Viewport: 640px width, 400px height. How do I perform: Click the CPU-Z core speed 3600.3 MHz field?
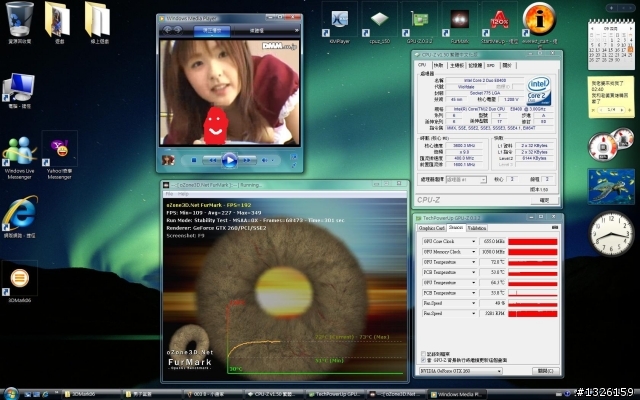click(464, 146)
